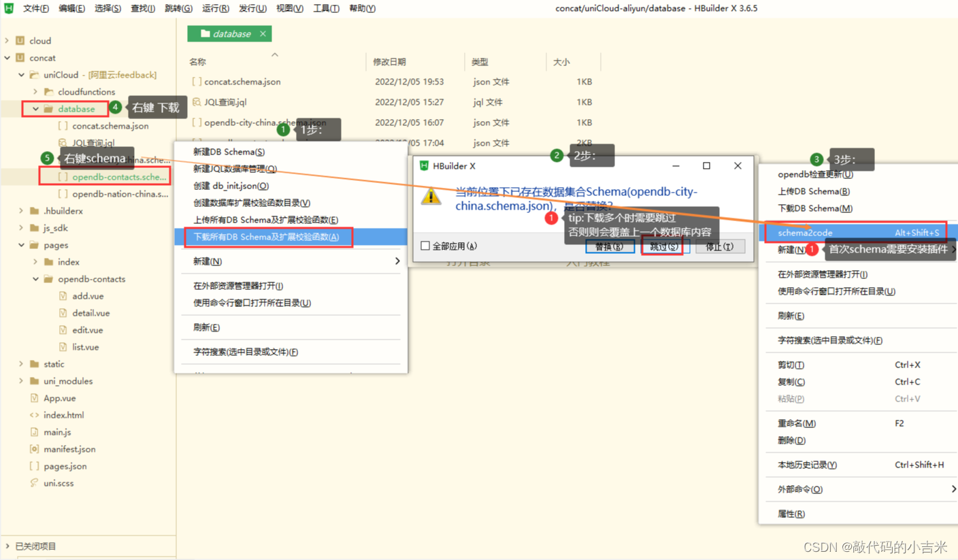Open the 编辑(E) menu
The height and width of the screenshot is (560, 958).
(71, 8)
